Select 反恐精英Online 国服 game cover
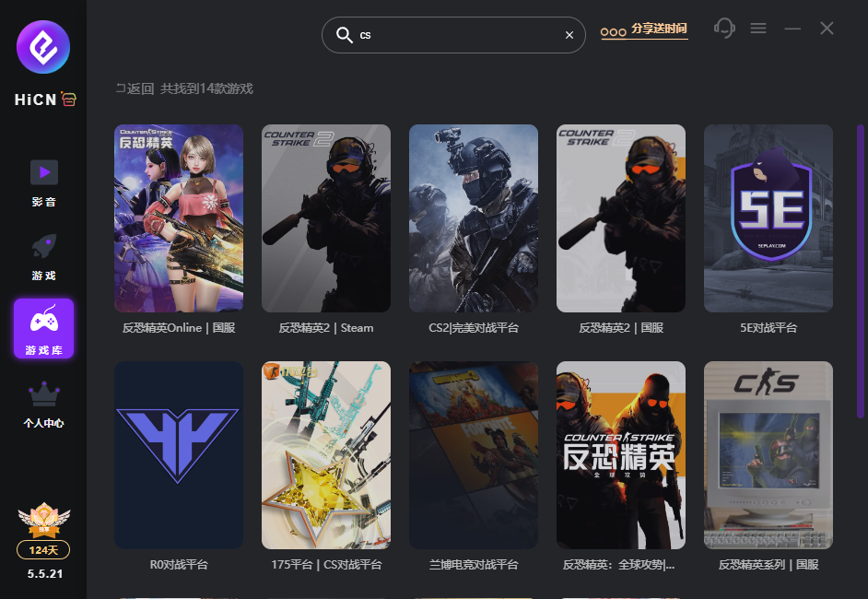This screenshot has height=599, width=868. tap(179, 218)
